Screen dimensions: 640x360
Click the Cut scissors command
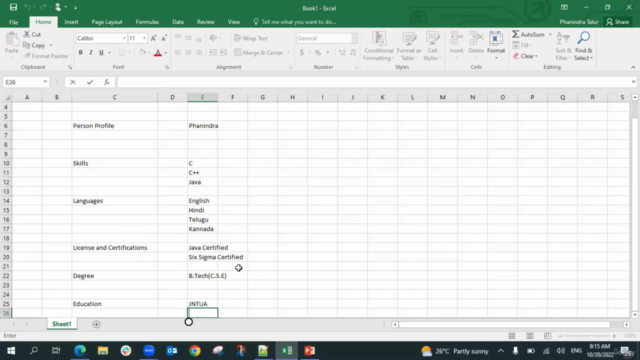tap(32, 34)
